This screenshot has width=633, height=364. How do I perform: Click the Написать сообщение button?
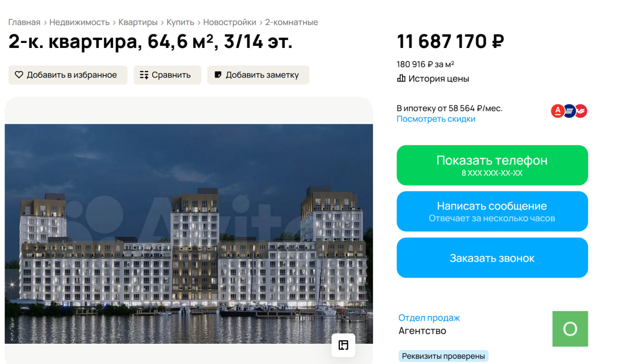(x=492, y=211)
